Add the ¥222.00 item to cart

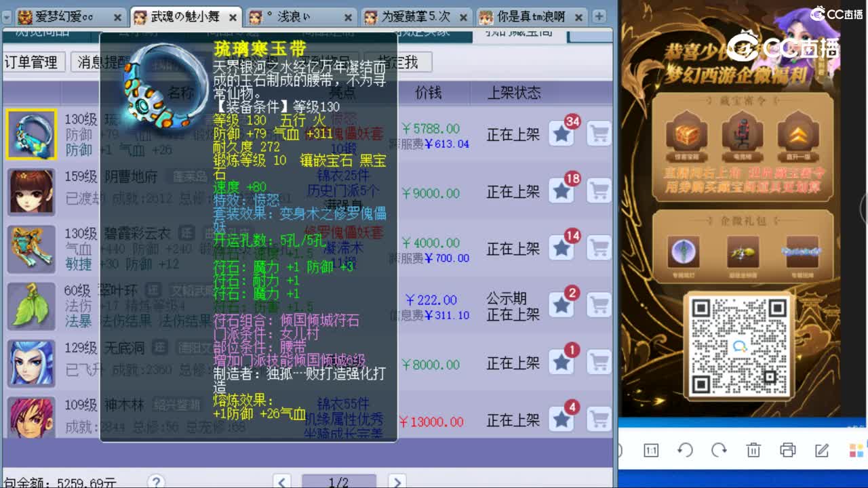599,306
